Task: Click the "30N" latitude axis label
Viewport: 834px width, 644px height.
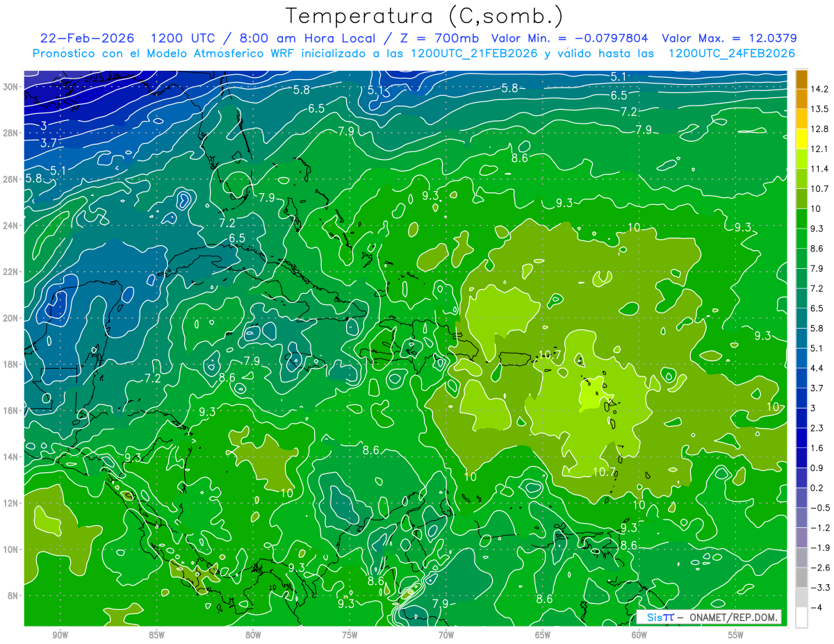Action: click(x=11, y=86)
